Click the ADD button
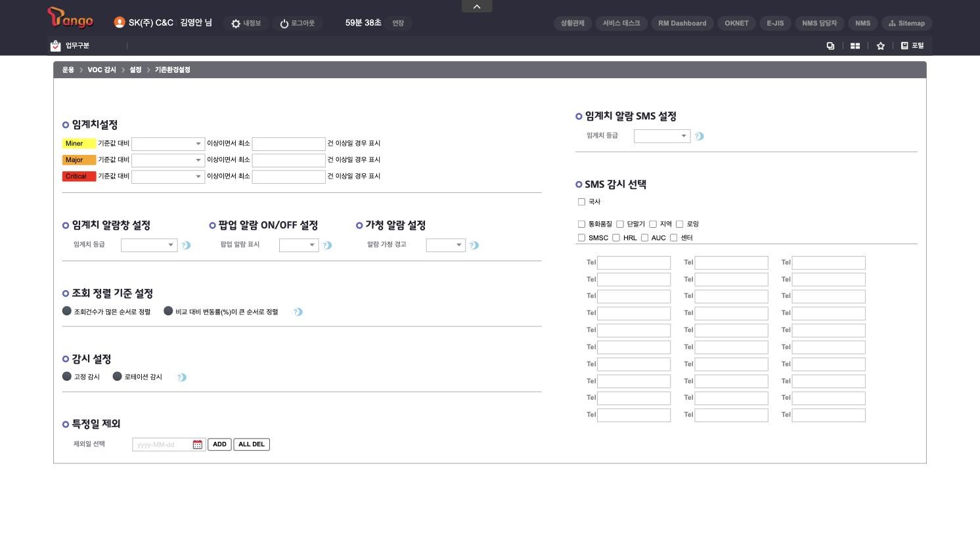Viewport: 980px width, 533px height. pyautogui.click(x=219, y=444)
